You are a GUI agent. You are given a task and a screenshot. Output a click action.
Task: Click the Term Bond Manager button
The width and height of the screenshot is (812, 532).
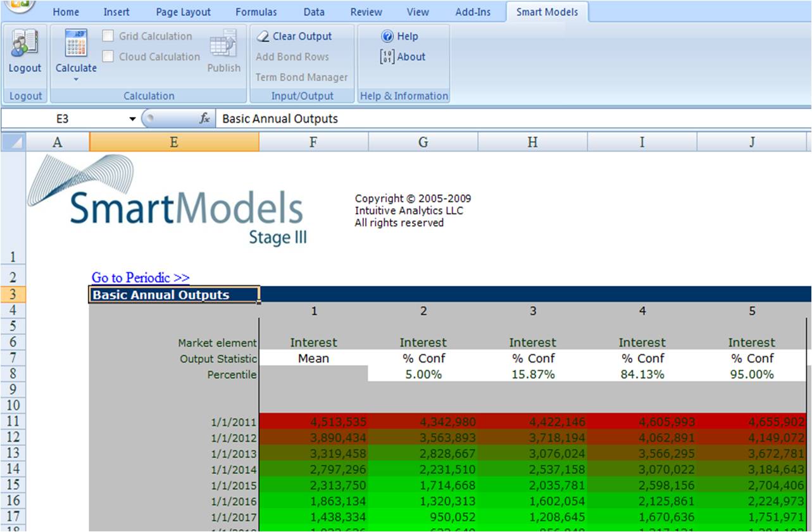(x=301, y=77)
